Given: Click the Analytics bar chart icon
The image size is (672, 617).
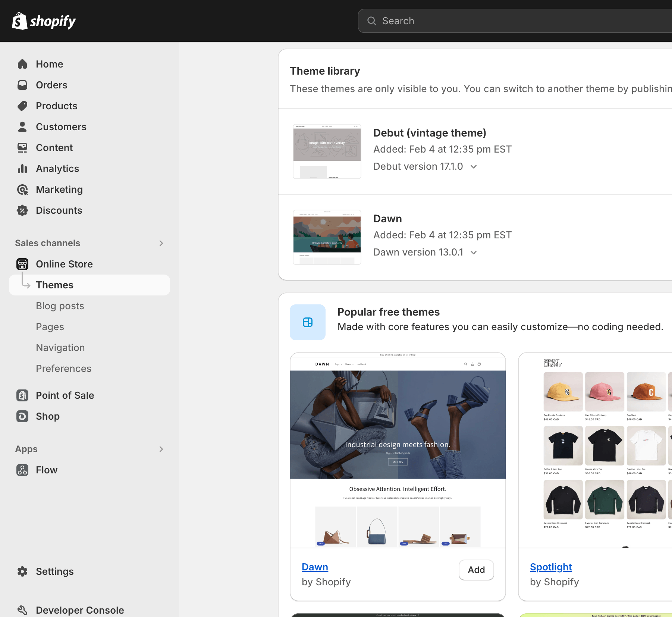Looking at the screenshot, I should (22, 169).
